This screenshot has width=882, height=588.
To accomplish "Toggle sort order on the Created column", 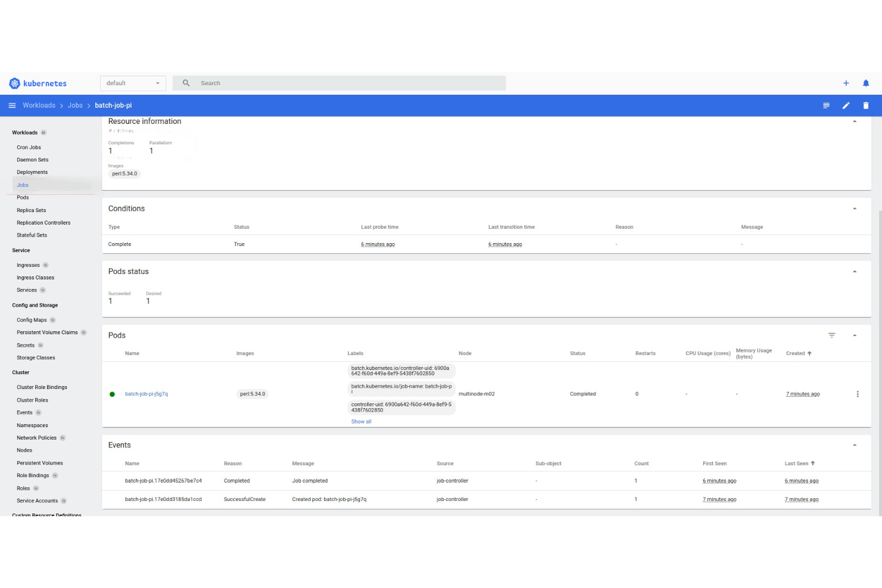I will [799, 353].
